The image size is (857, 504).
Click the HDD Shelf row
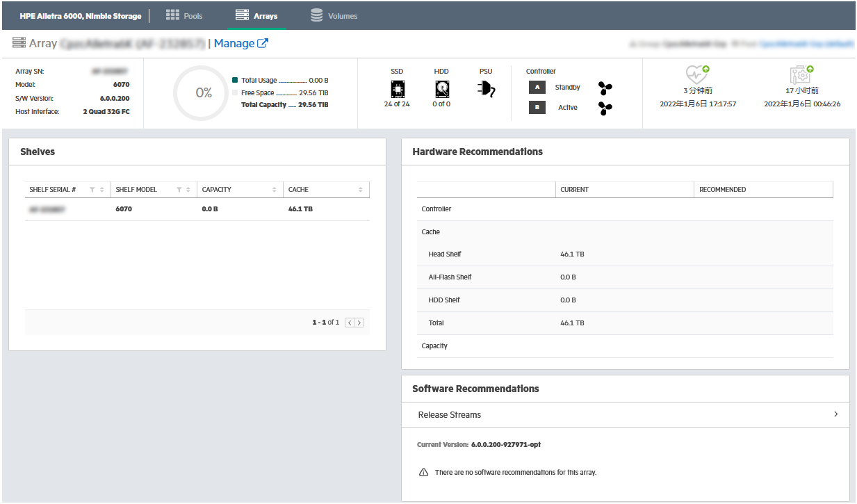[x=625, y=300]
